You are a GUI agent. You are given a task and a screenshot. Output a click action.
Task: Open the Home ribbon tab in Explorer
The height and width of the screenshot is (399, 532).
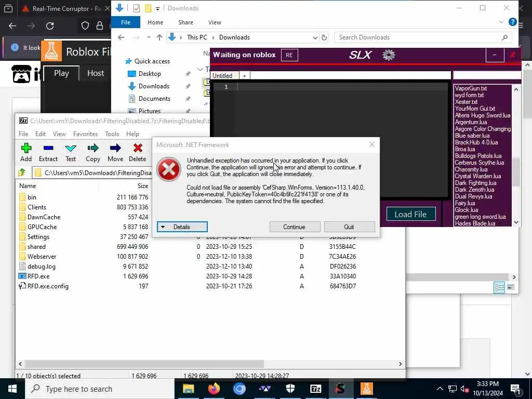pos(155,22)
